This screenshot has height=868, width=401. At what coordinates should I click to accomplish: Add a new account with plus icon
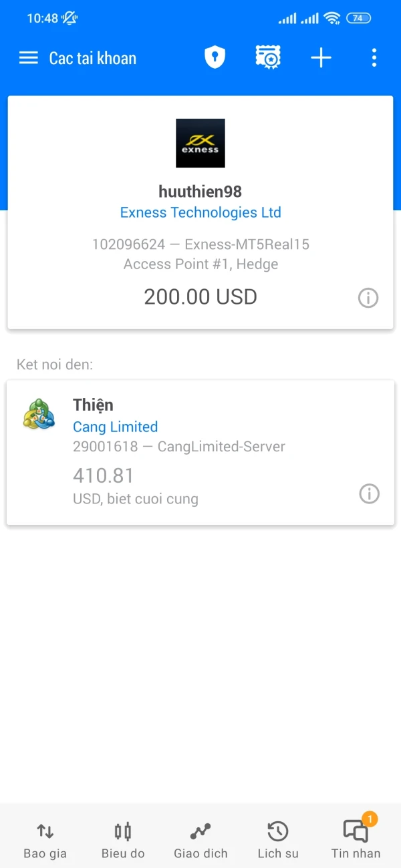(x=321, y=58)
